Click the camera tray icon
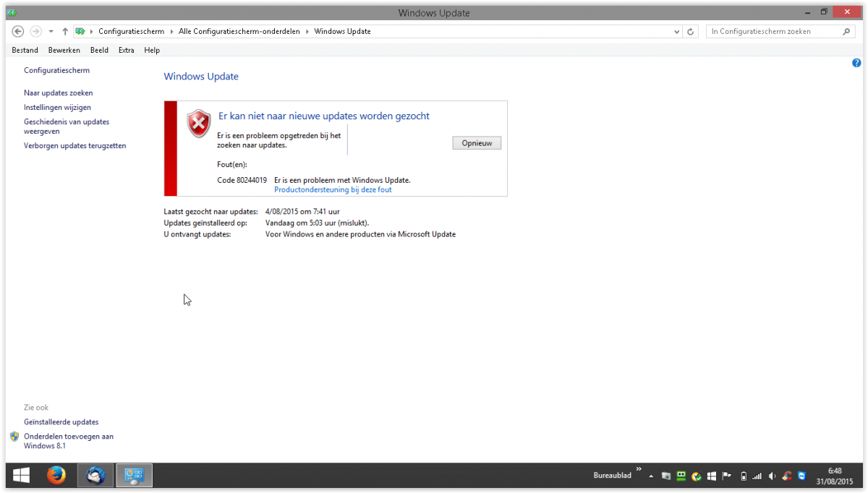The height and width of the screenshot is (493, 868). point(665,476)
